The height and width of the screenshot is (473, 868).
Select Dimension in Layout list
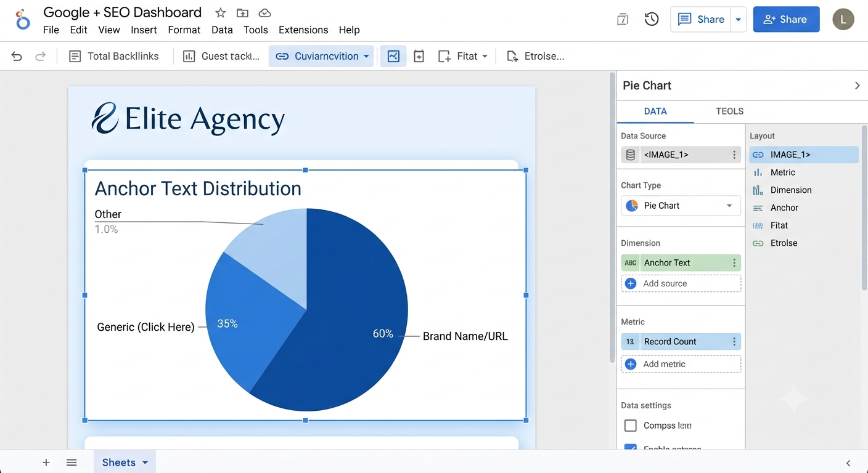coord(803,190)
